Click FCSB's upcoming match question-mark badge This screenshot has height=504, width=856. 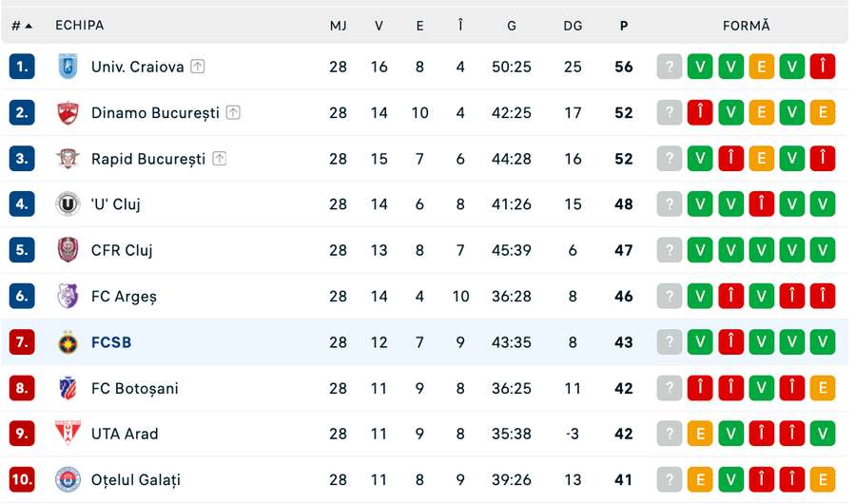pyautogui.click(x=670, y=342)
